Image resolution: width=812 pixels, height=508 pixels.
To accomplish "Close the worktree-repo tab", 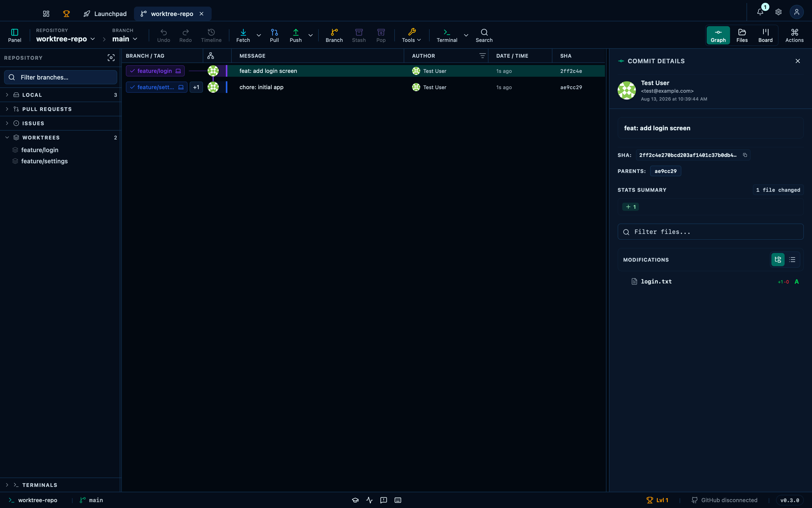I will click(x=202, y=14).
